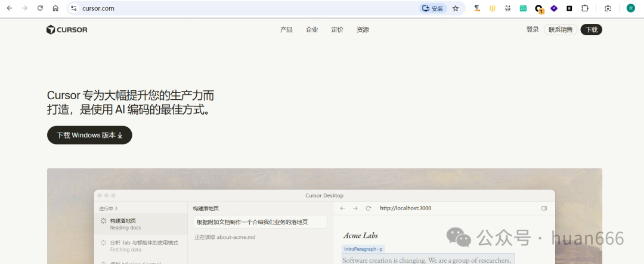Image resolution: width=644 pixels, height=264 pixels.
Task: Open the 产品 navigation menu
Action: [x=286, y=30]
